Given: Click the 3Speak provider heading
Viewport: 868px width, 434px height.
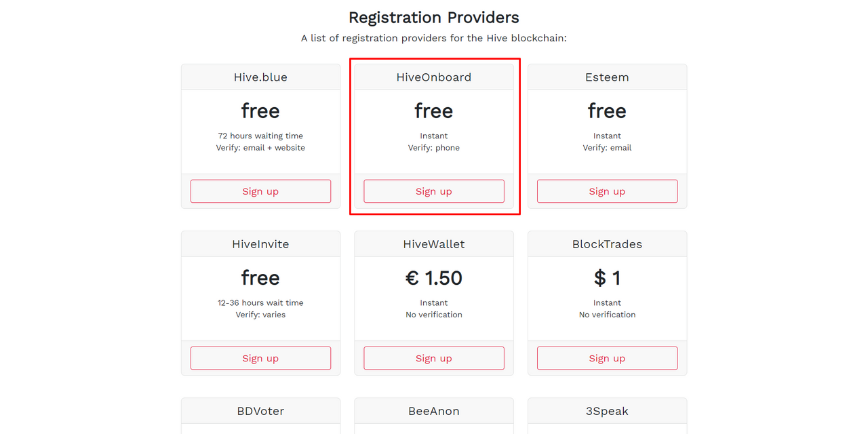Looking at the screenshot, I should coord(607,411).
